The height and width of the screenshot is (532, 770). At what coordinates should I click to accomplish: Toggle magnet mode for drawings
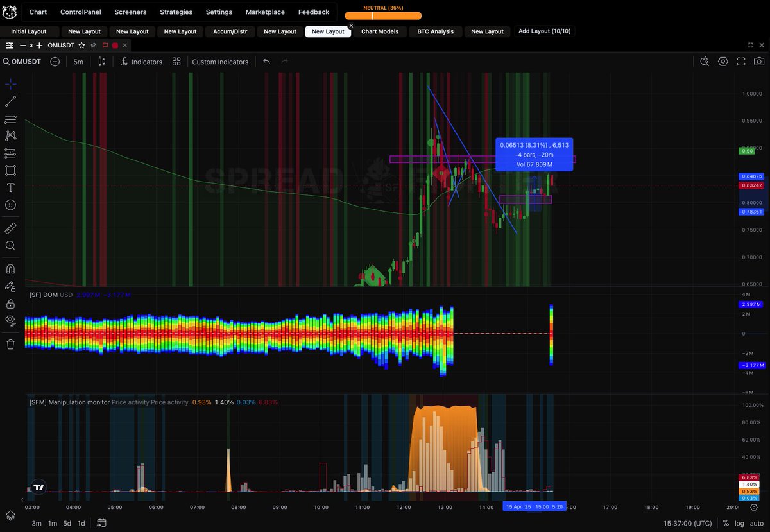click(x=10, y=269)
